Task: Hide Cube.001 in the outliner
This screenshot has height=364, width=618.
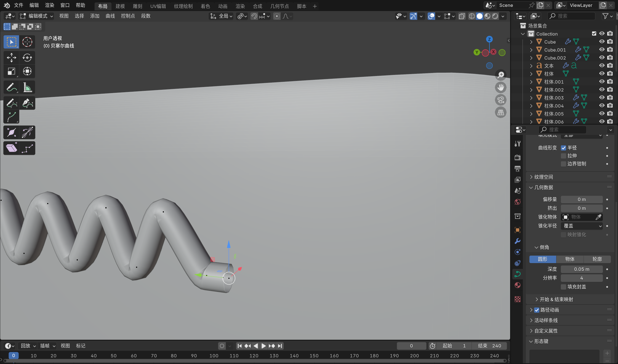Action: click(602, 50)
